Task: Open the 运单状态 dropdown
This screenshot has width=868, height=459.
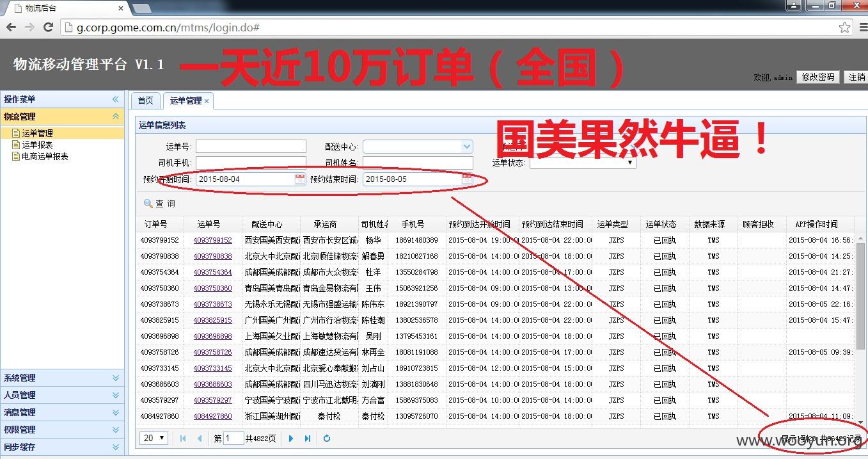Action: [583, 163]
